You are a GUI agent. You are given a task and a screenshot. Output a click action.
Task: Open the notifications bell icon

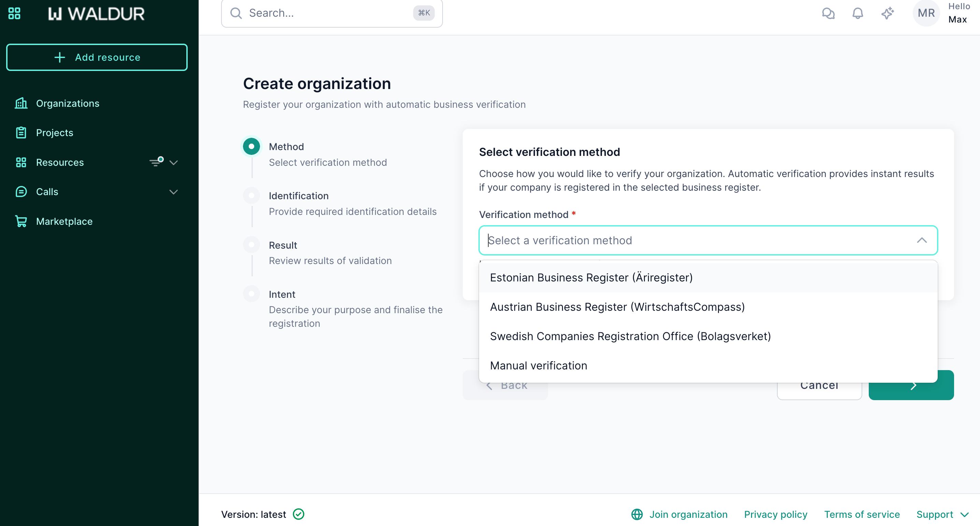[x=857, y=13]
